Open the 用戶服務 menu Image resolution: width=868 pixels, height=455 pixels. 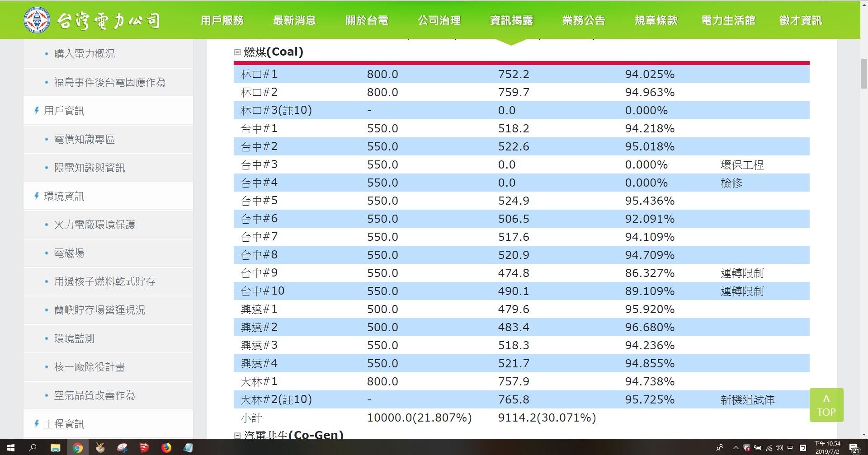(x=222, y=20)
